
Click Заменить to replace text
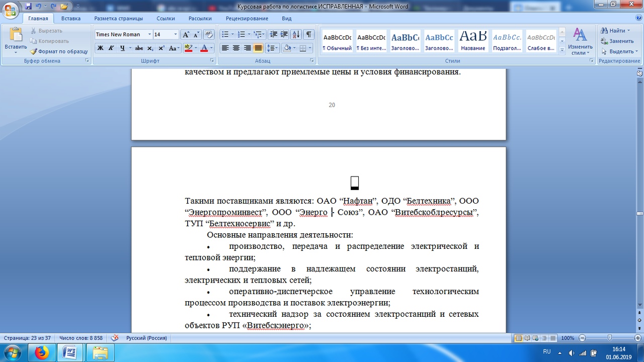pyautogui.click(x=617, y=41)
